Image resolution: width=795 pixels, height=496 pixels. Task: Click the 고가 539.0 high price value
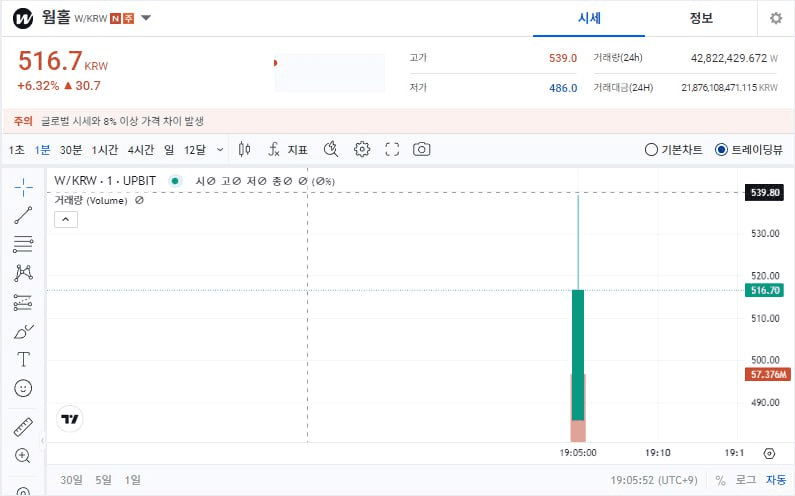(563, 58)
